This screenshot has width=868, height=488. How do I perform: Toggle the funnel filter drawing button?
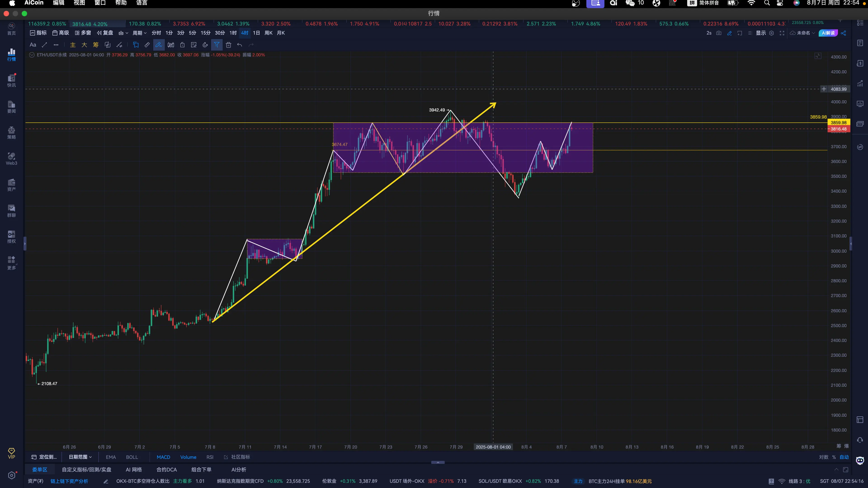pyautogui.click(x=217, y=45)
